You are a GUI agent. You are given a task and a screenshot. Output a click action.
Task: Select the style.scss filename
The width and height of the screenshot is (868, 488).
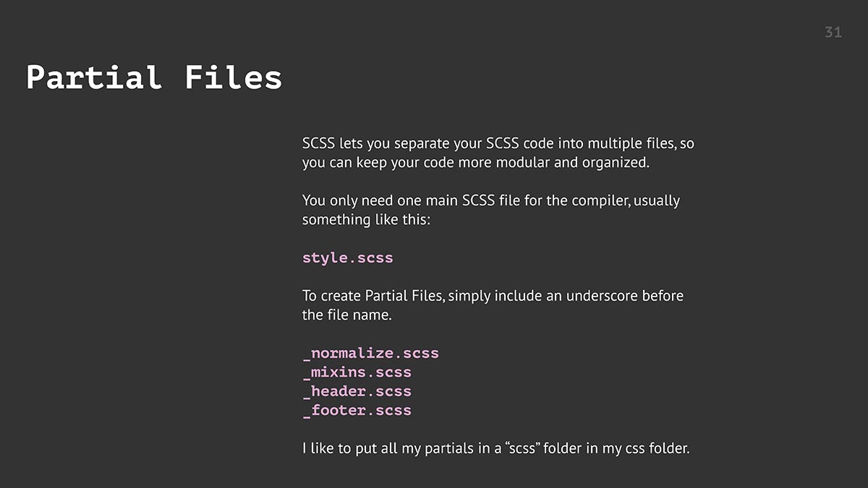(x=348, y=257)
